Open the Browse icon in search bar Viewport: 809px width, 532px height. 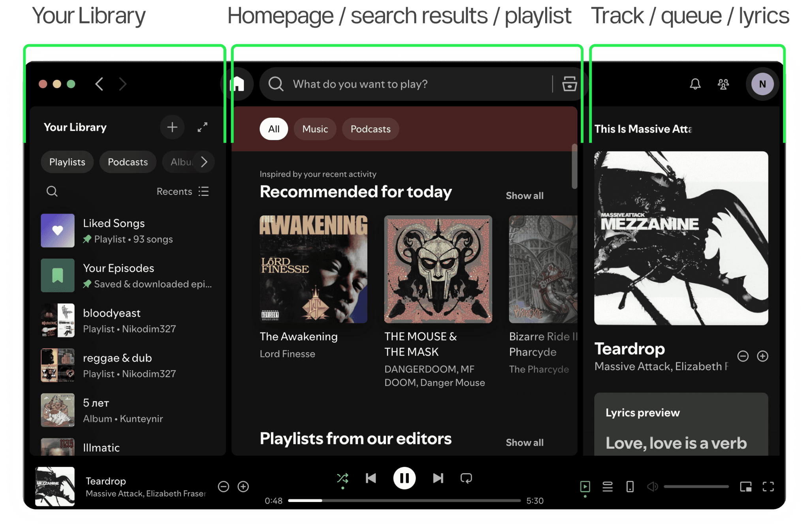click(569, 84)
